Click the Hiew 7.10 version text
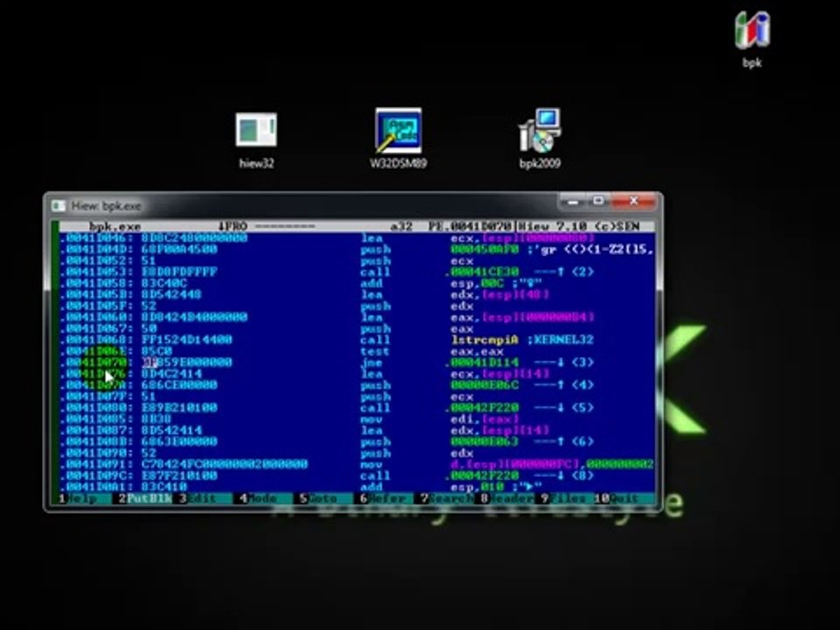840x630 pixels. point(553,226)
